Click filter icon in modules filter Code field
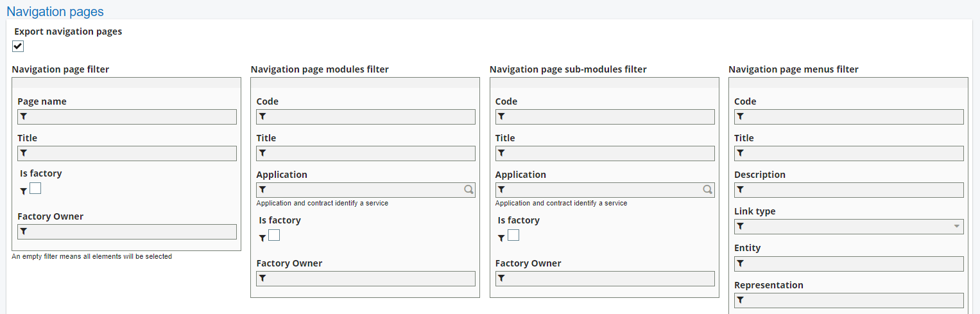This screenshot has width=980, height=314. point(262,117)
